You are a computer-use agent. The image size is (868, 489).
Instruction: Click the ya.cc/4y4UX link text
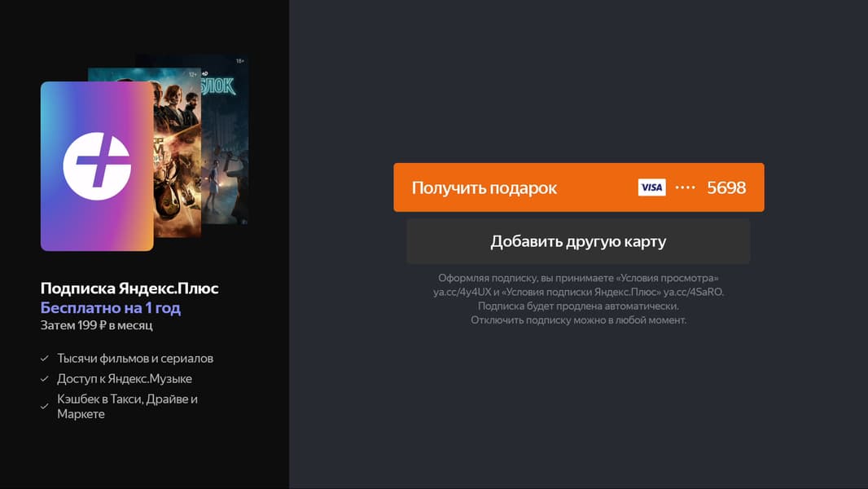pos(462,292)
